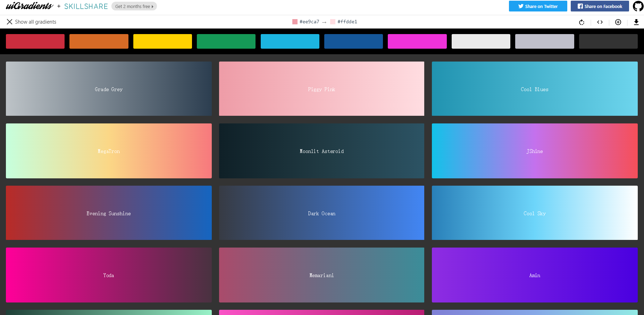
Task: Select the Piggy Pink gradient
Action: coord(321,89)
